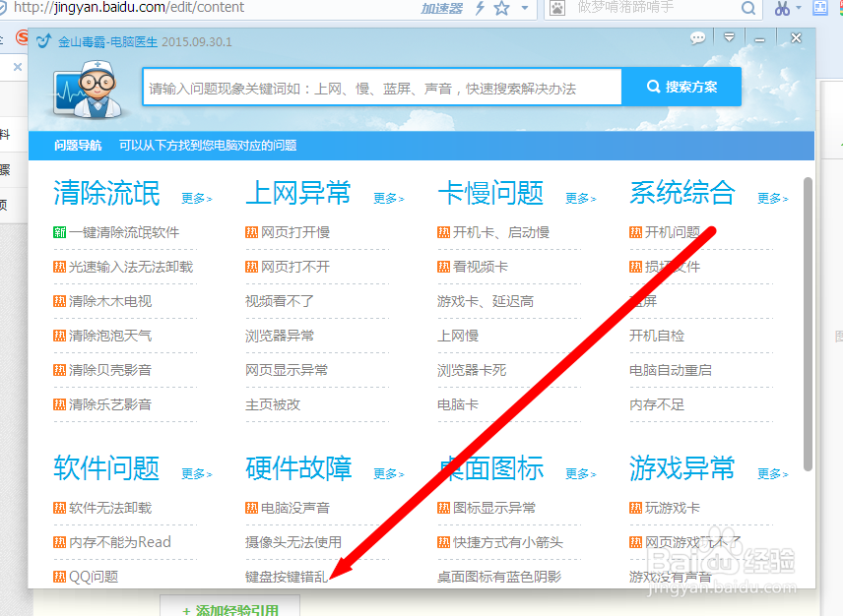Open the feedback speech bubble icon on title bar
843x616 pixels.
pyautogui.click(x=697, y=37)
